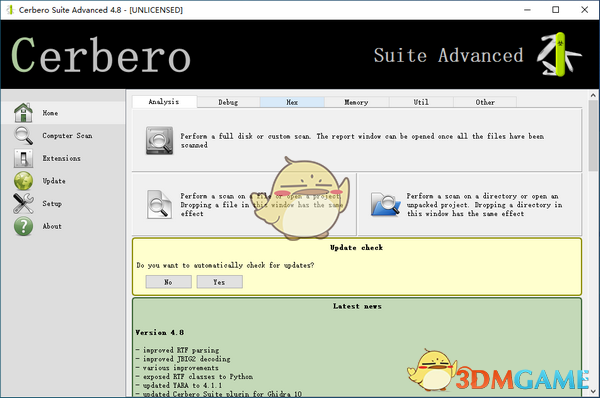This screenshot has width=600, height=398.
Task: Minimize the Cerbero Suite window
Action: pos(527,10)
